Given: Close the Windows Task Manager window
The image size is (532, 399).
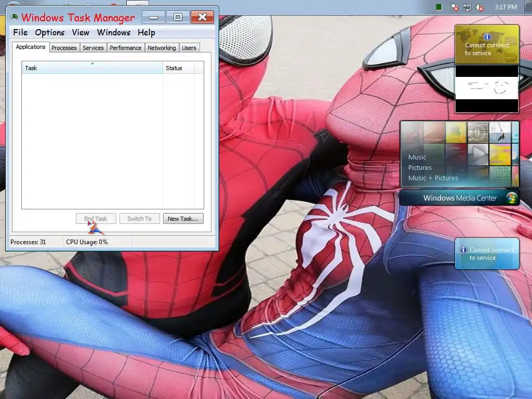Looking at the screenshot, I should pyautogui.click(x=202, y=17).
